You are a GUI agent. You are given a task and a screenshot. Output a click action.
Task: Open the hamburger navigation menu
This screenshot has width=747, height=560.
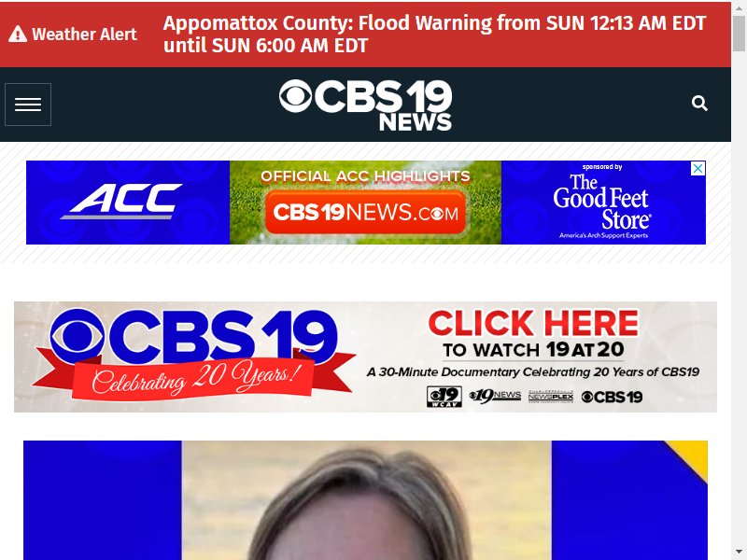click(28, 105)
